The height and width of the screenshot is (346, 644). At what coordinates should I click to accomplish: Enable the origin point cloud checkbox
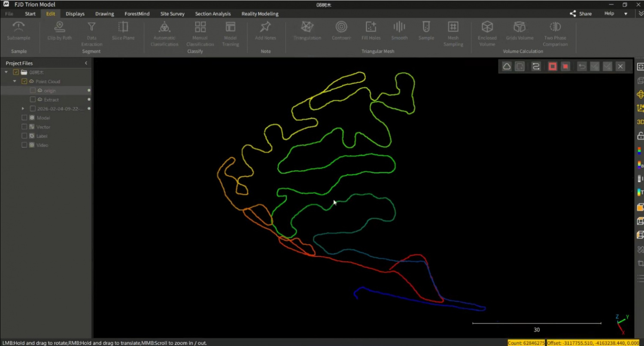(x=33, y=90)
